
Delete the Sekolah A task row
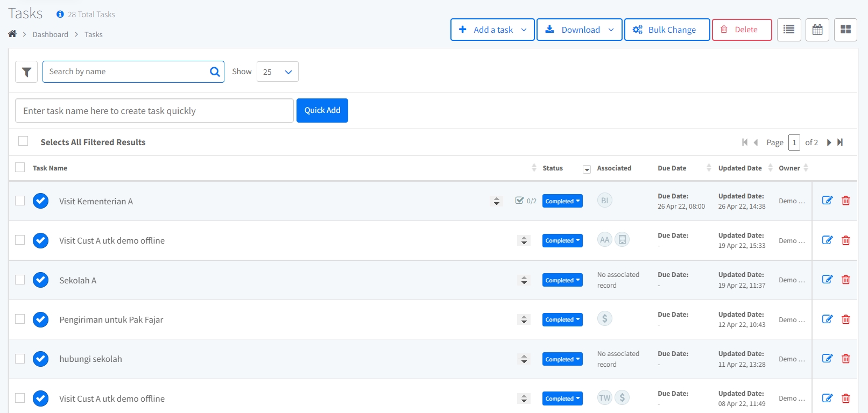point(845,280)
